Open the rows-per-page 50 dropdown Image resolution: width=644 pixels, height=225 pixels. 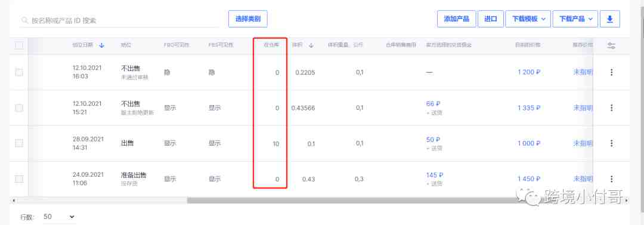58,217
